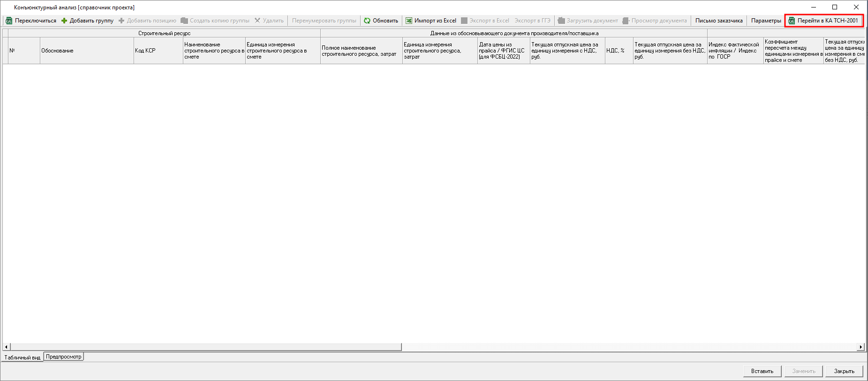Click the Удалить delete icon
The width and height of the screenshot is (868, 381).
[x=257, y=21]
